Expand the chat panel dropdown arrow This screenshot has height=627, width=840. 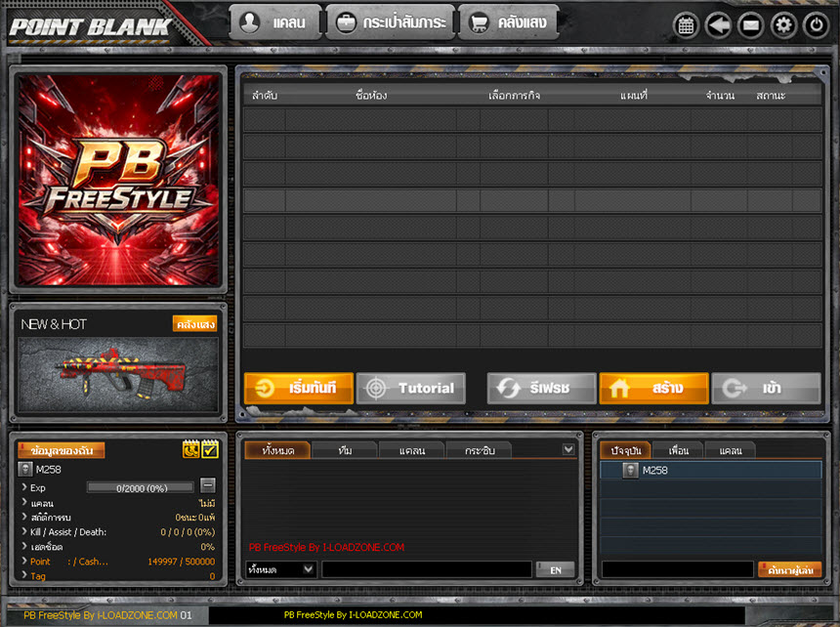[568, 450]
